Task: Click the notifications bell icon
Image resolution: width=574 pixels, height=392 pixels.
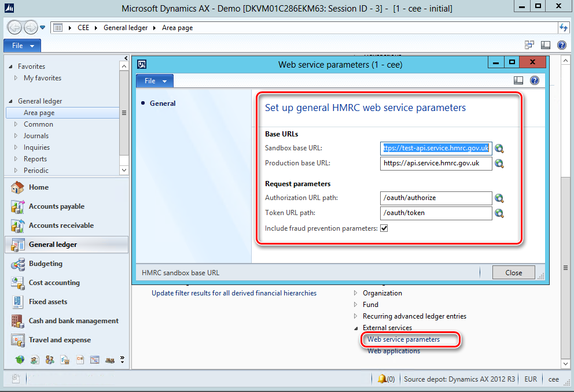Action: tap(382, 379)
